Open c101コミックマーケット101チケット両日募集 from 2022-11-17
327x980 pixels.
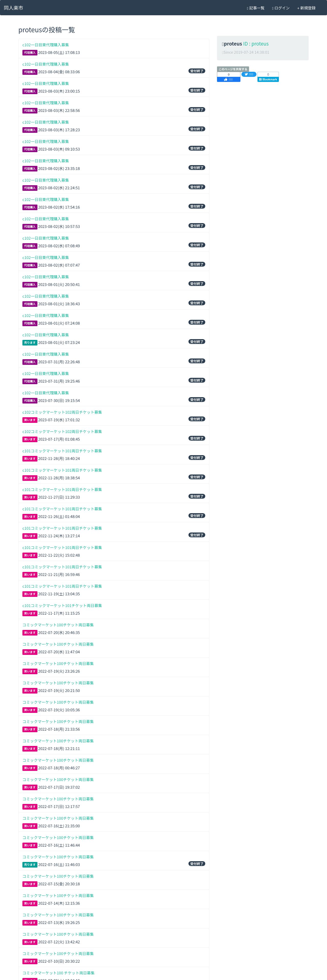(x=62, y=605)
